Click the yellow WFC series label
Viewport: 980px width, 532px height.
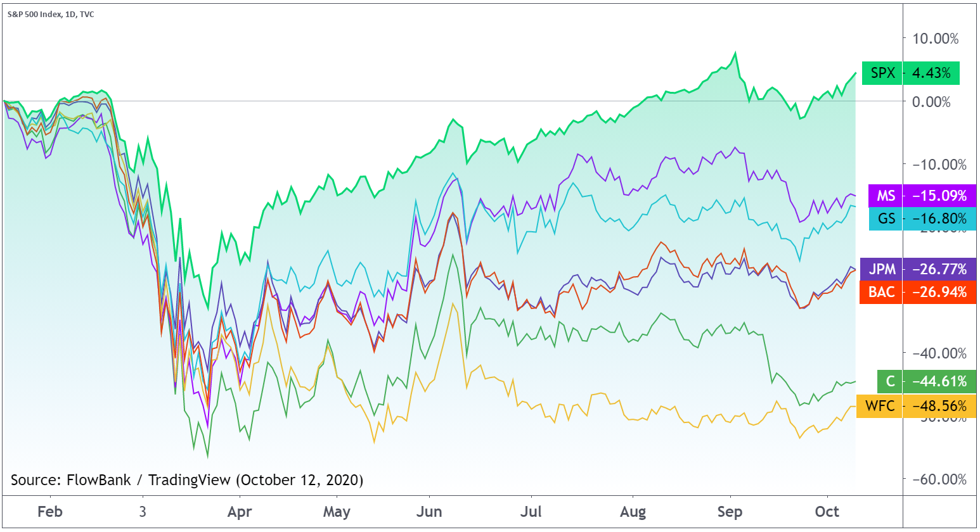point(880,406)
